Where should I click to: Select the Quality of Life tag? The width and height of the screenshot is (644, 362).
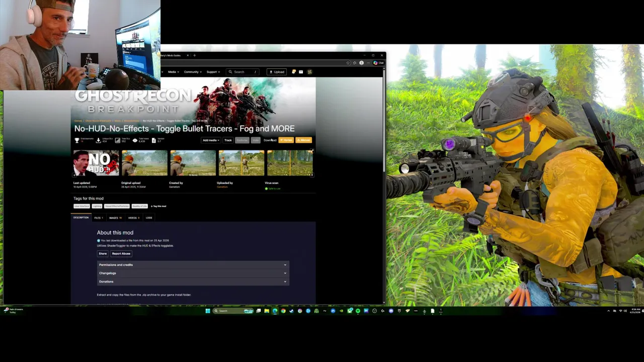(x=140, y=206)
